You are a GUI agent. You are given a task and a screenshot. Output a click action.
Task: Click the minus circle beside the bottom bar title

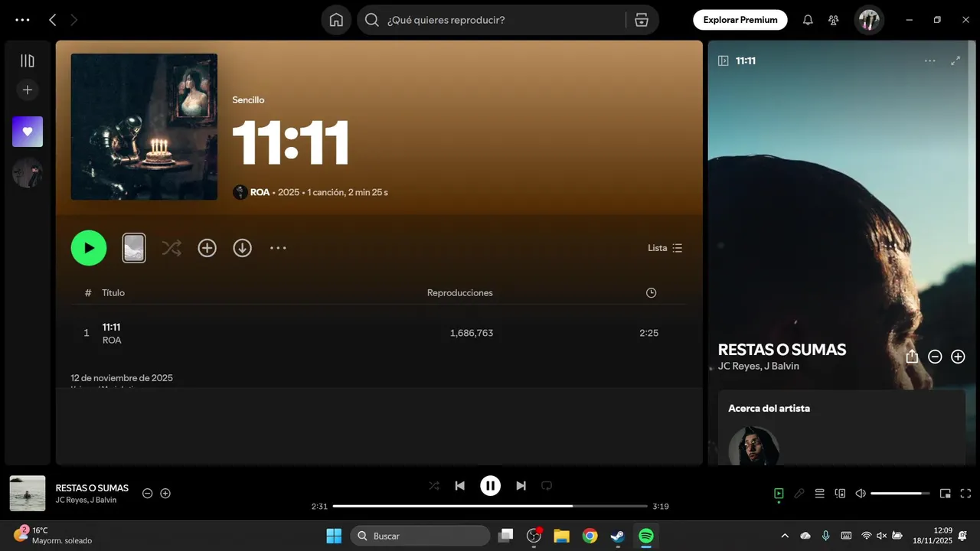148,494
